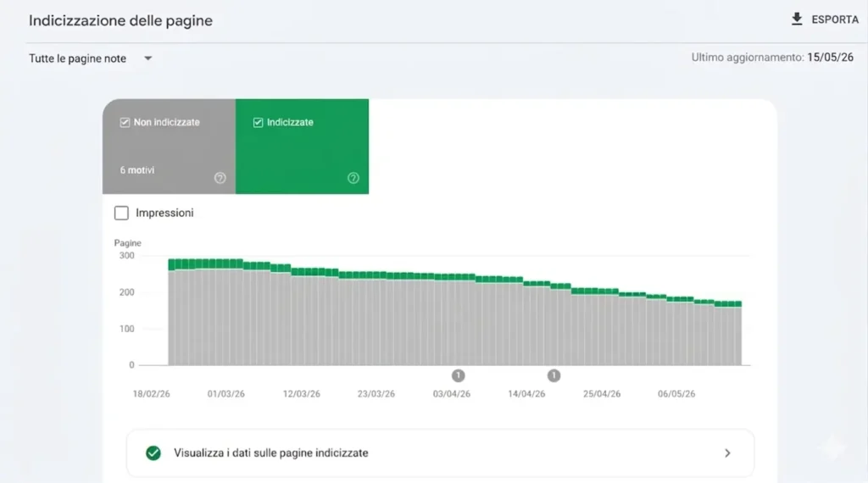Click the ESPORTA export button label
The image size is (868, 483).
(835, 20)
